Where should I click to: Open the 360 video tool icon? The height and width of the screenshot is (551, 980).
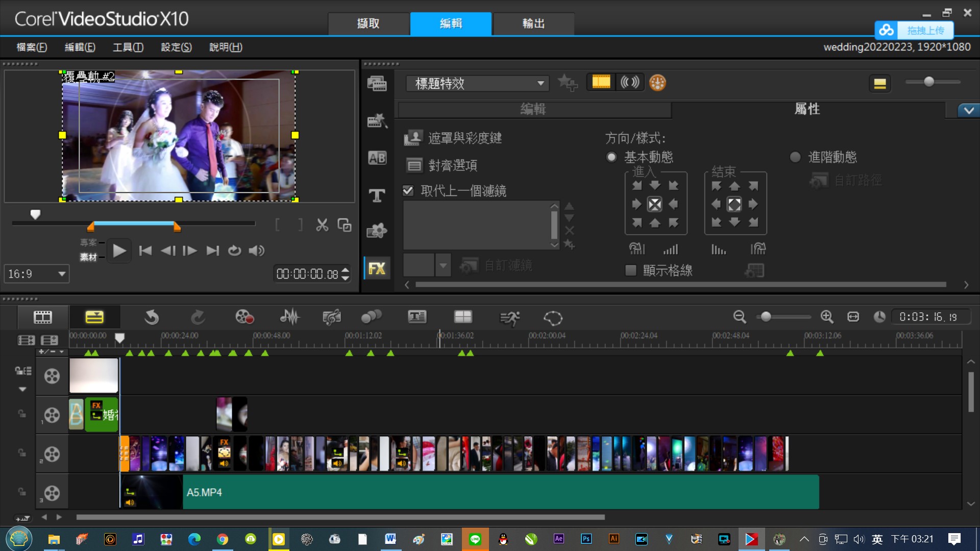(x=553, y=318)
